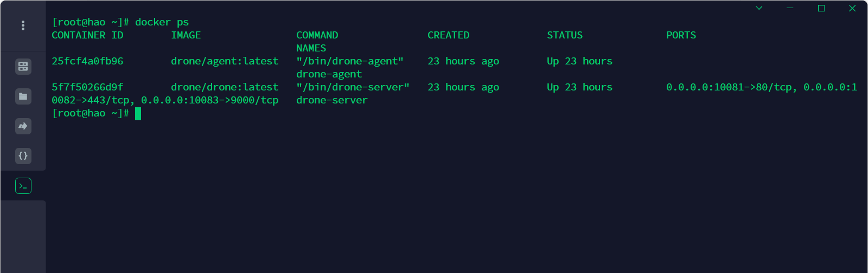This screenshot has height=273, width=868.
Task: Click container ID 5f7f50266d9f
Action: click(x=87, y=87)
